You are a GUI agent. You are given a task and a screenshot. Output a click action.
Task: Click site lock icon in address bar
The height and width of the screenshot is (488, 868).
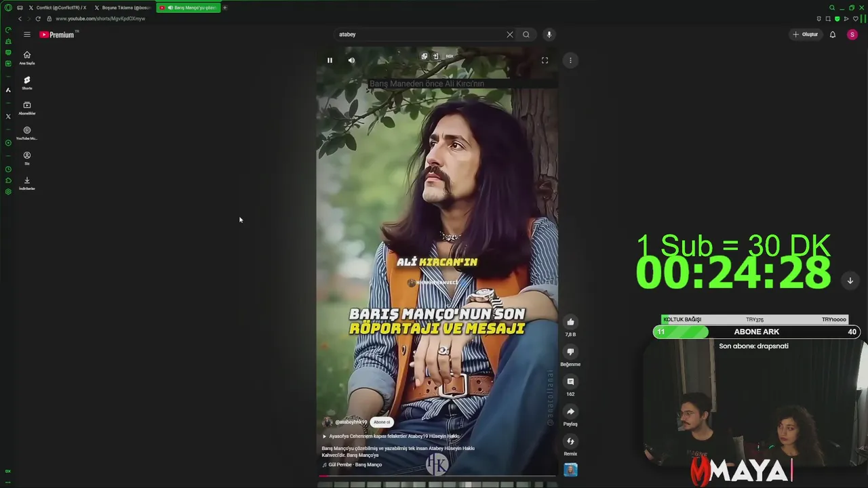pos(50,19)
